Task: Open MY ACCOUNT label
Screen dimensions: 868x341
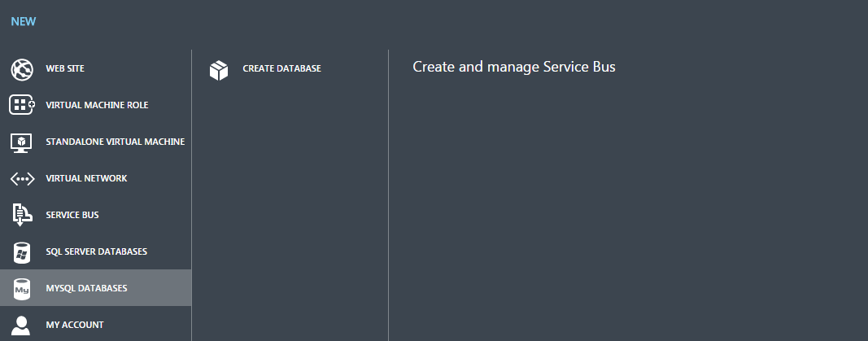Action: (x=75, y=325)
